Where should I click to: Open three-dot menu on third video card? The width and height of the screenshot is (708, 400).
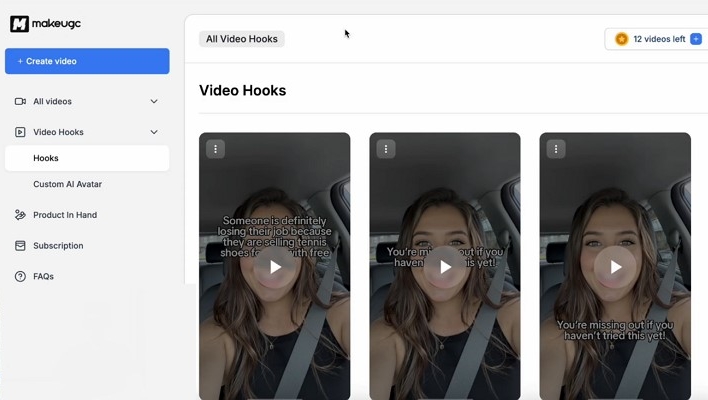point(556,149)
